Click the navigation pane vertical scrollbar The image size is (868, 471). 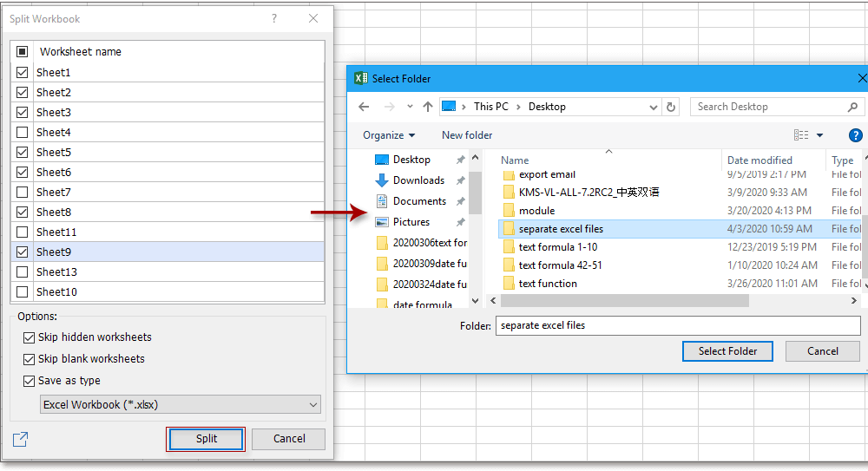point(475,193)
